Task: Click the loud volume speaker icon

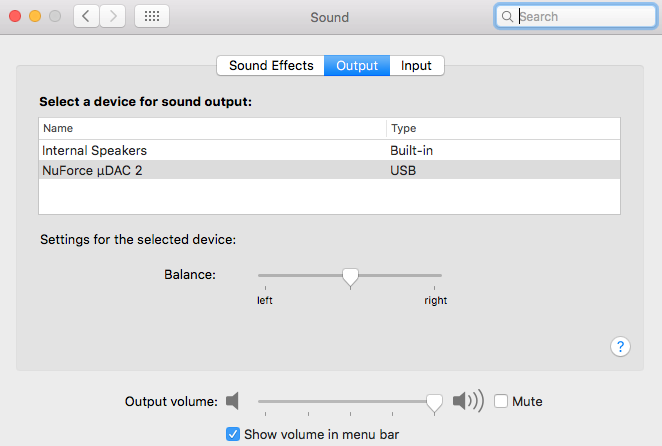Action: 468,400
